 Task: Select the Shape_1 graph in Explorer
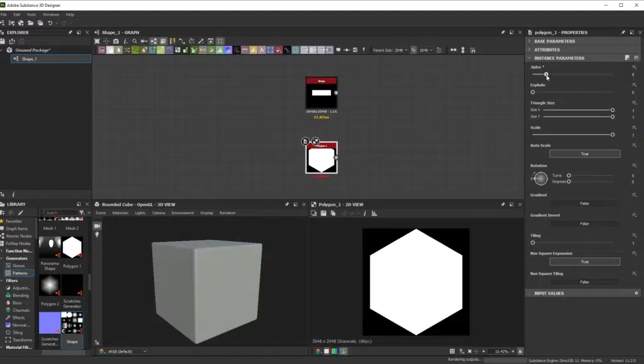pos(31,58)
